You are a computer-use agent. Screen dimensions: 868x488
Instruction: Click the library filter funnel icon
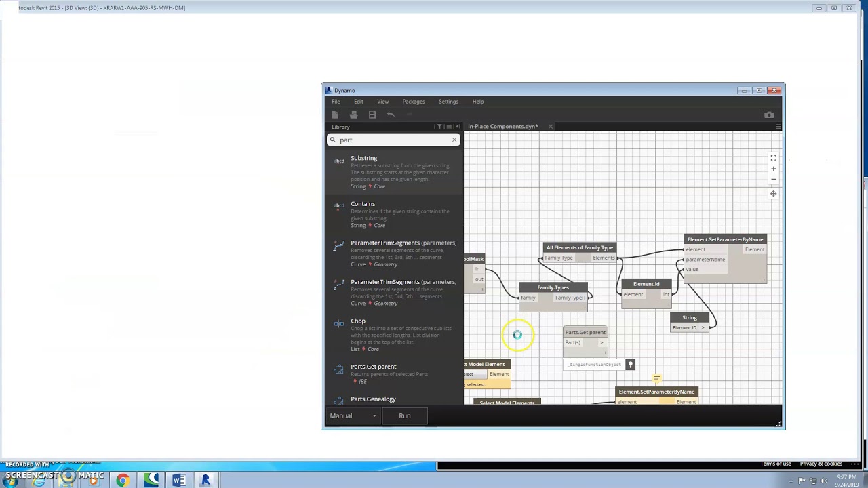[x=440, y=127]
